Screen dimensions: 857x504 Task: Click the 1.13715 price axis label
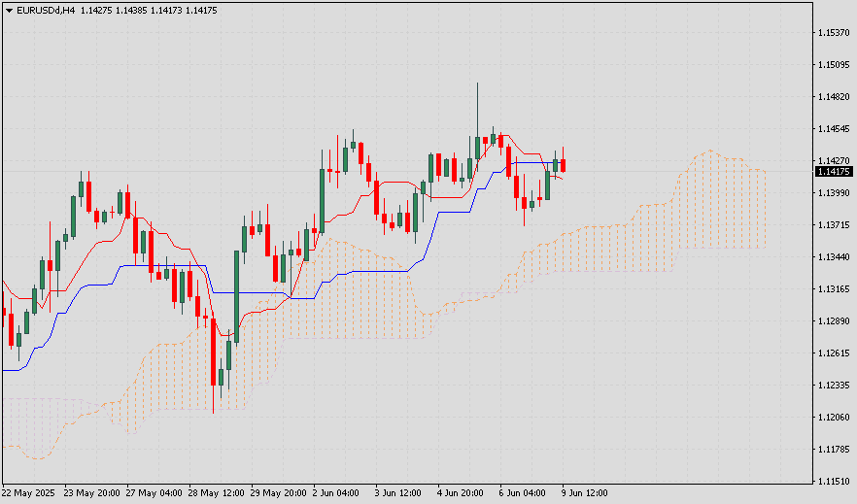tap(834, 225)
